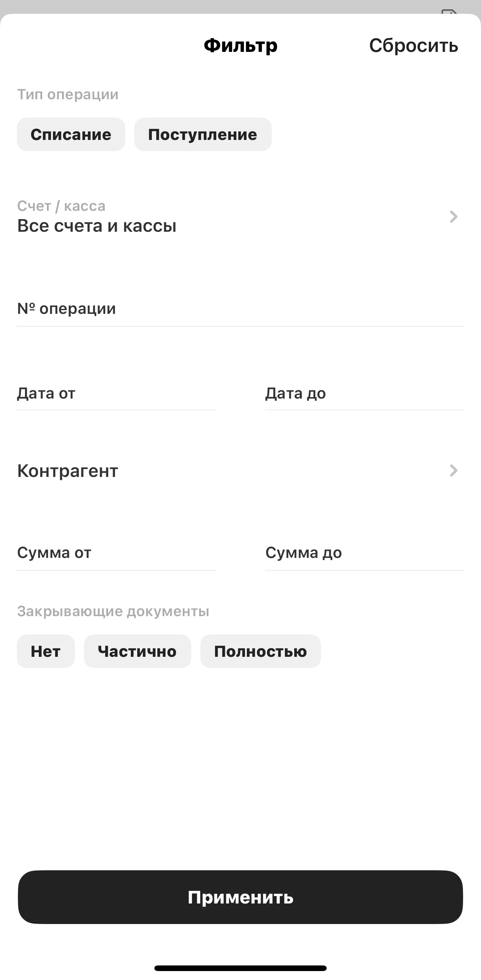Tap the home indicator bar at the bottom
The height and width of the screenshot is (980, 481).
pyautogui.click(x=240, y=968)
